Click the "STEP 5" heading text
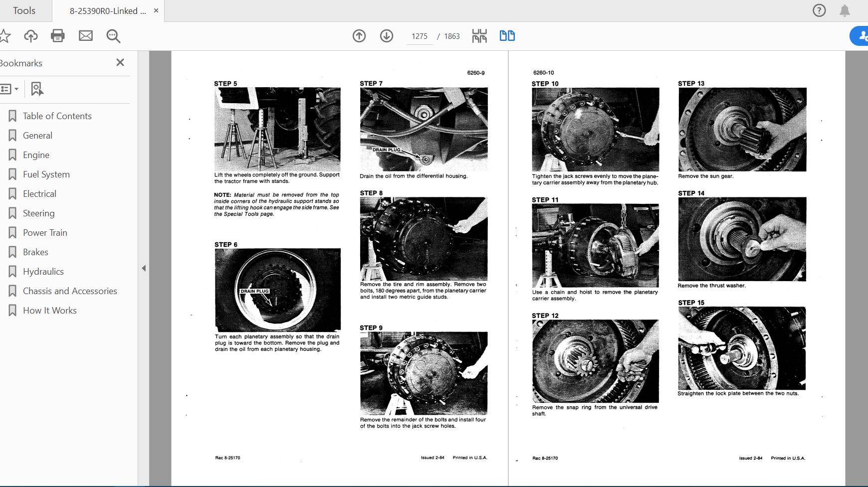 [x=225, y=84]
